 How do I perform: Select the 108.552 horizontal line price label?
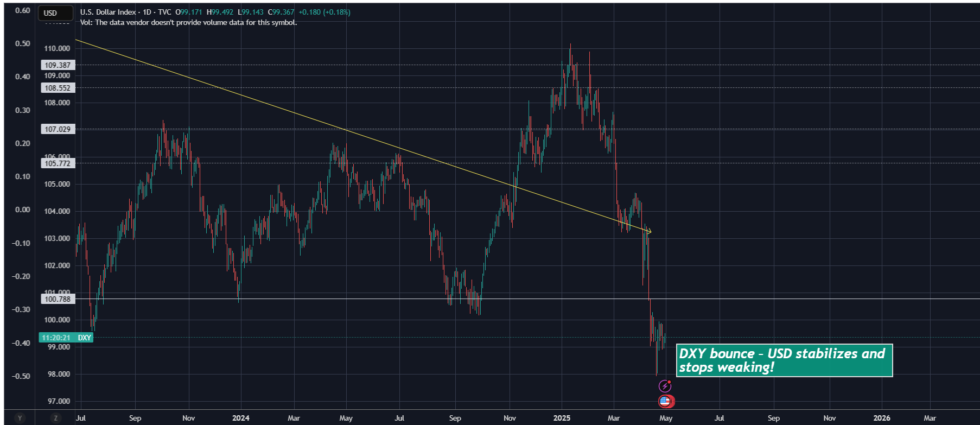point(58,88)
